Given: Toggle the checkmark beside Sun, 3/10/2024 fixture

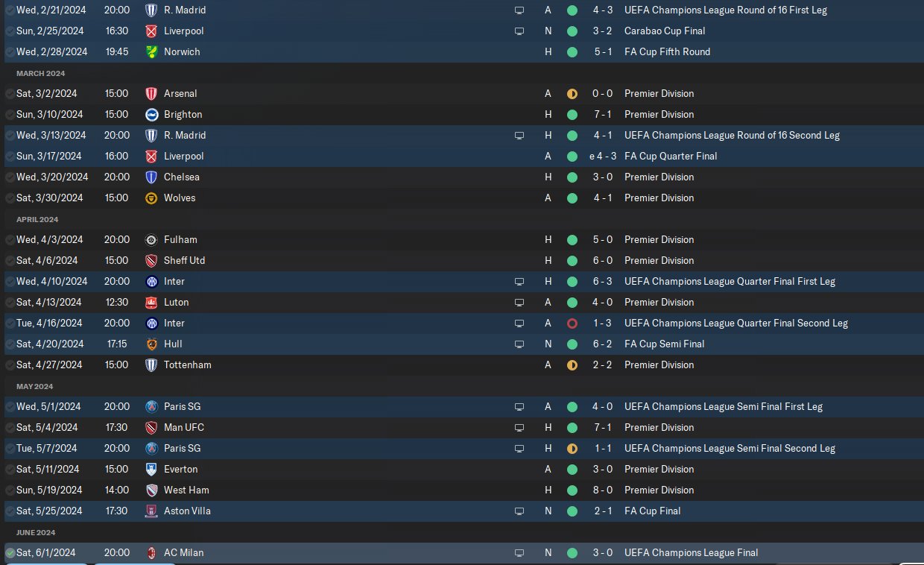Looking at the screenshot, I should click(x=10, y=114).
